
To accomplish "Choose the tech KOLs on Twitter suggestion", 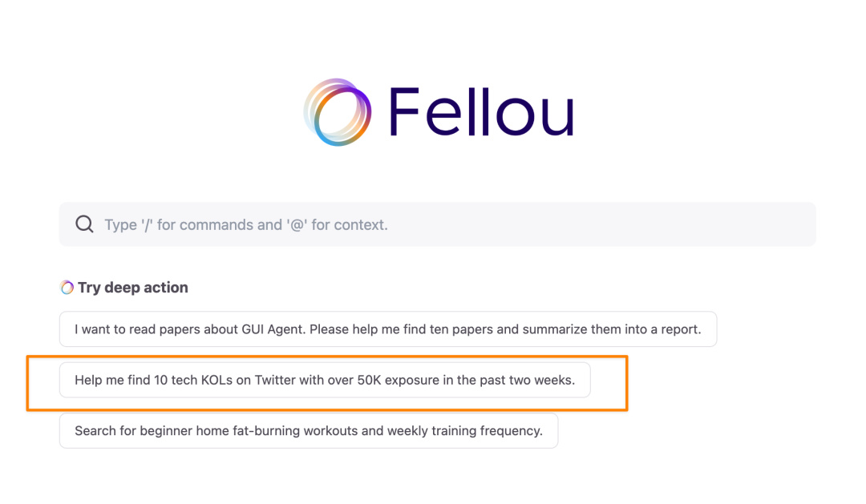I will pos(324,380).
